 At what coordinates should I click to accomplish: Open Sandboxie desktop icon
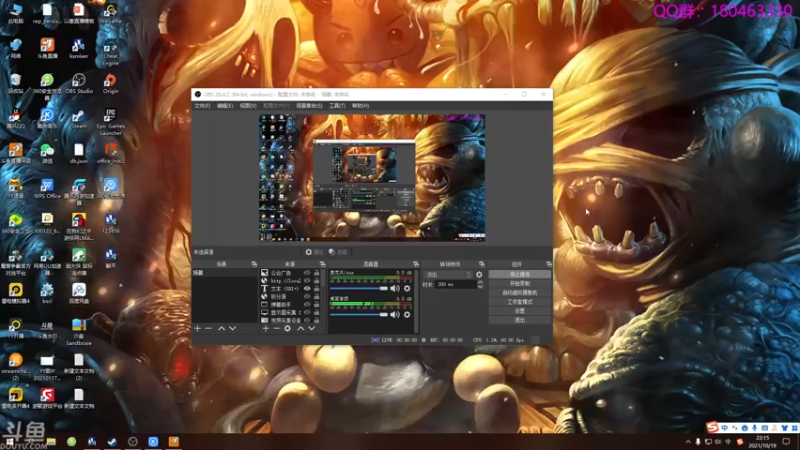[79, 332]
